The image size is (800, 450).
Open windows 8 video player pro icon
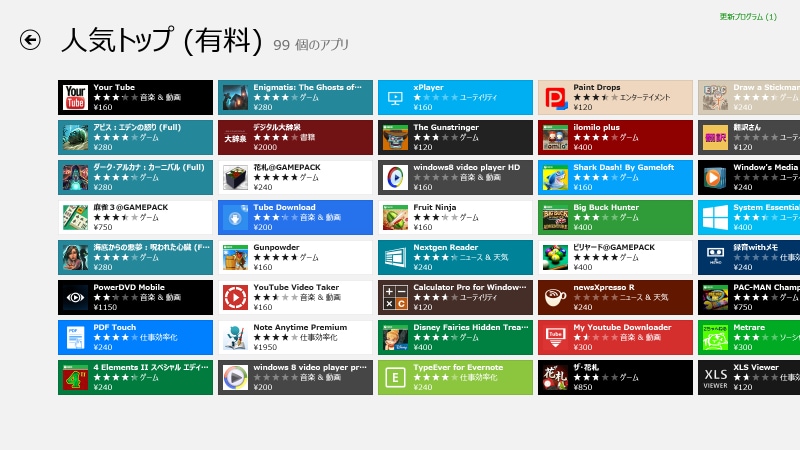[x=235, y=378]
